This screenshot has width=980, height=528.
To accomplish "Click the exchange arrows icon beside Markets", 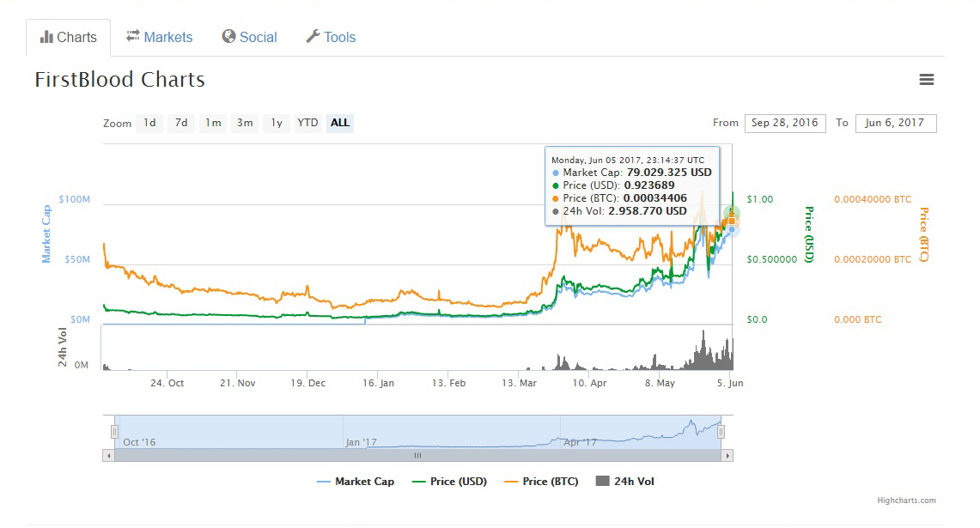I will click(x=132, y=36).
